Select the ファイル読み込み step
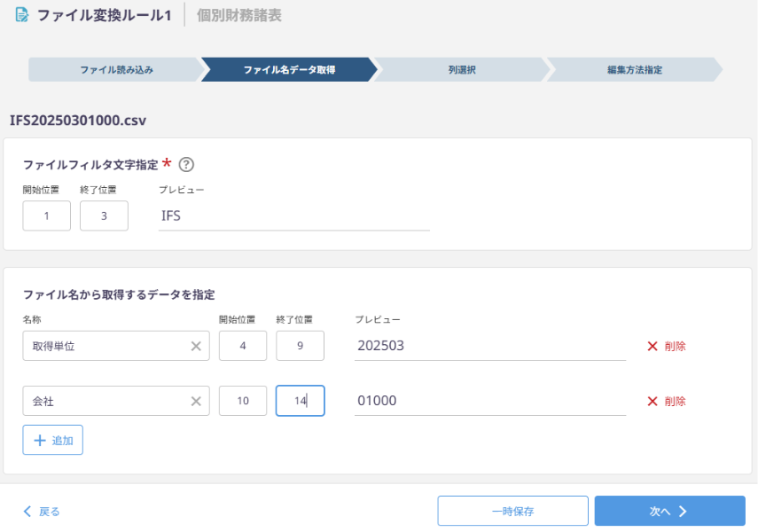 [116, 70]
